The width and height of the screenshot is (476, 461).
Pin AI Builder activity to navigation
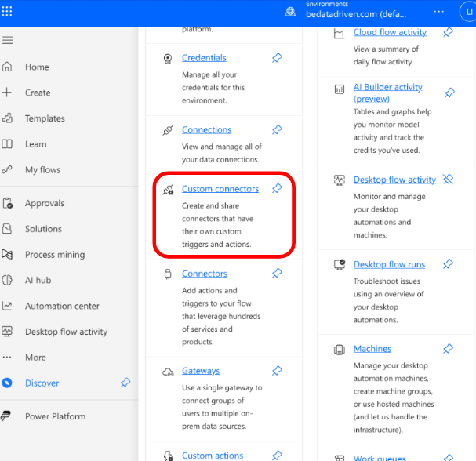point(449,93)
